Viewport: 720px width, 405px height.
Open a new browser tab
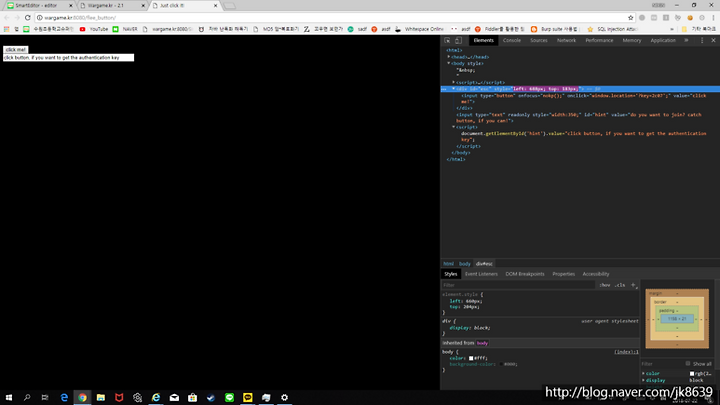[230, 6]
